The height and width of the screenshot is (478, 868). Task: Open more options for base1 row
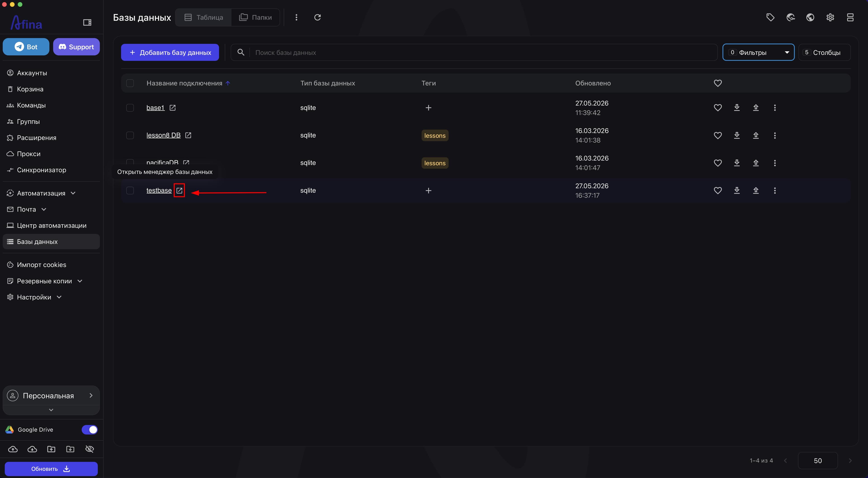click(x=775, y=108)
